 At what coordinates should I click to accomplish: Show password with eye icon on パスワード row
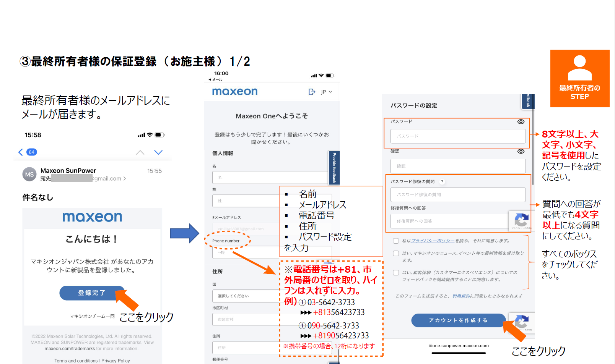point(521,121)
